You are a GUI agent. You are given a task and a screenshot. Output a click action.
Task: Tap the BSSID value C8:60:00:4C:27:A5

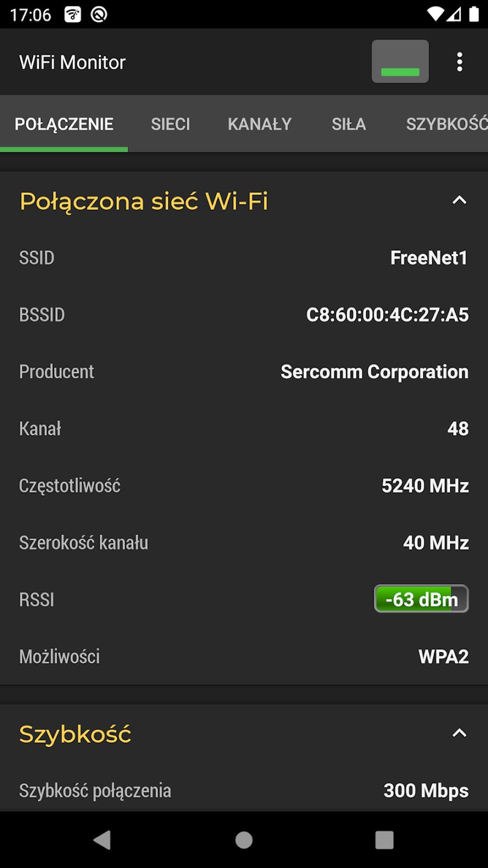pyautogui.click(x=387, y=315)
